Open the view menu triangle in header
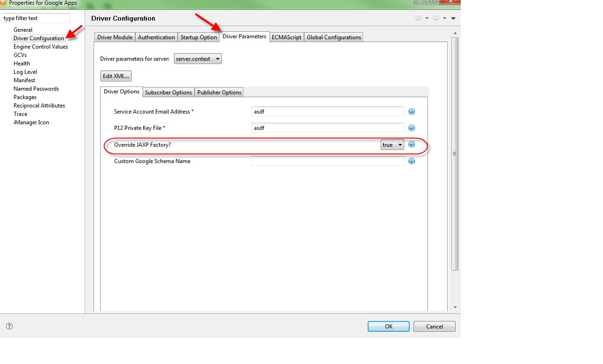 click(453, 18)
